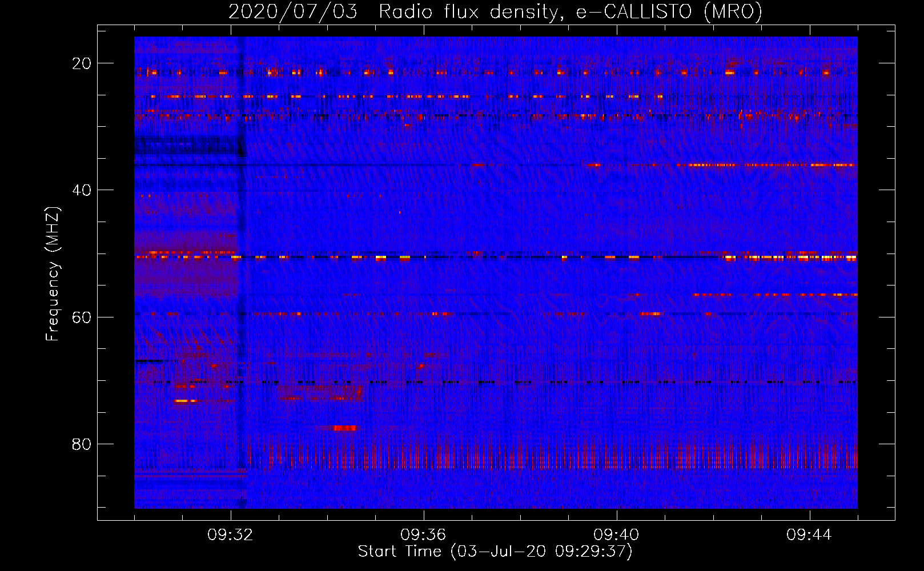Screen dimensions: 924x571
Task: Click the 09:40 time tick label
Action: (x=616, y=535)
